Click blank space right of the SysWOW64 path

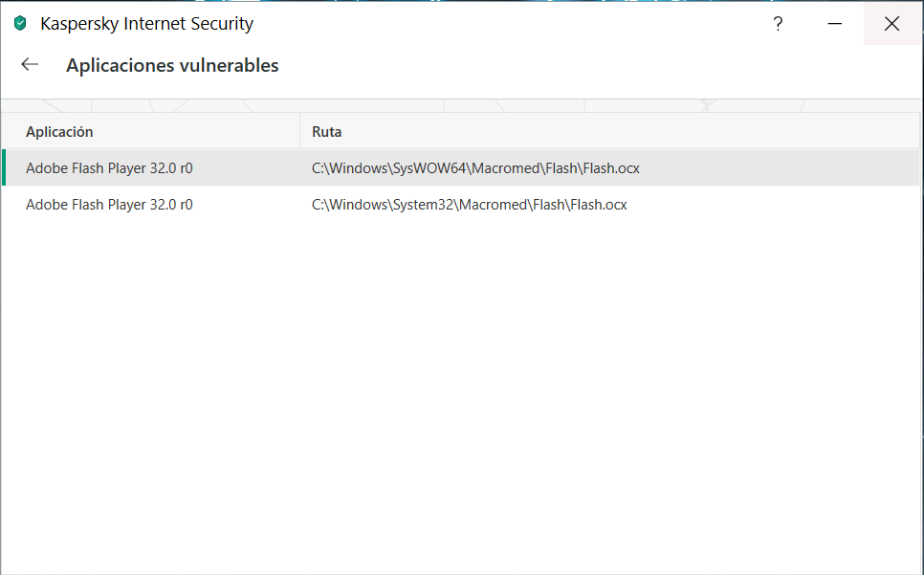click(x=775, y=168)
